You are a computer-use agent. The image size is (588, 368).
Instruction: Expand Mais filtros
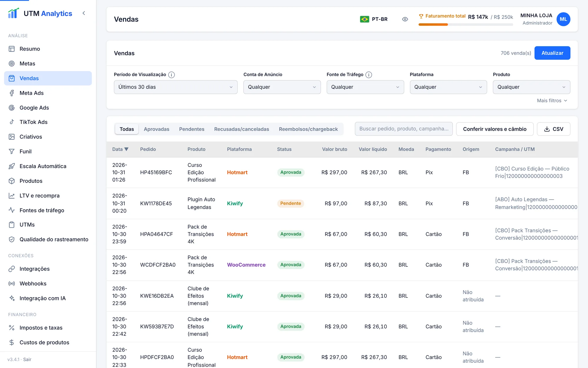click(552, 101)
